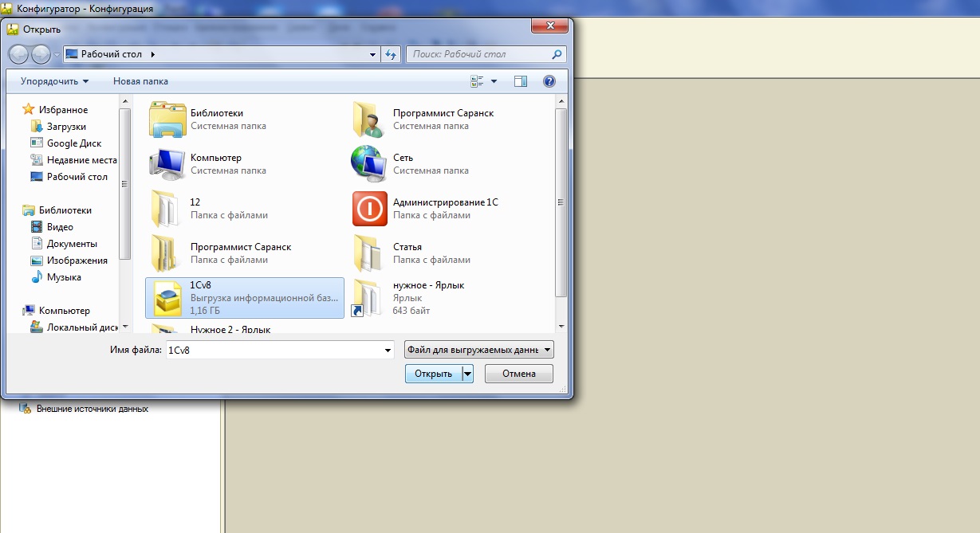Select Избранное header in navigation pane
Screen dimensions: 980x533
click(x=63, y=110)
